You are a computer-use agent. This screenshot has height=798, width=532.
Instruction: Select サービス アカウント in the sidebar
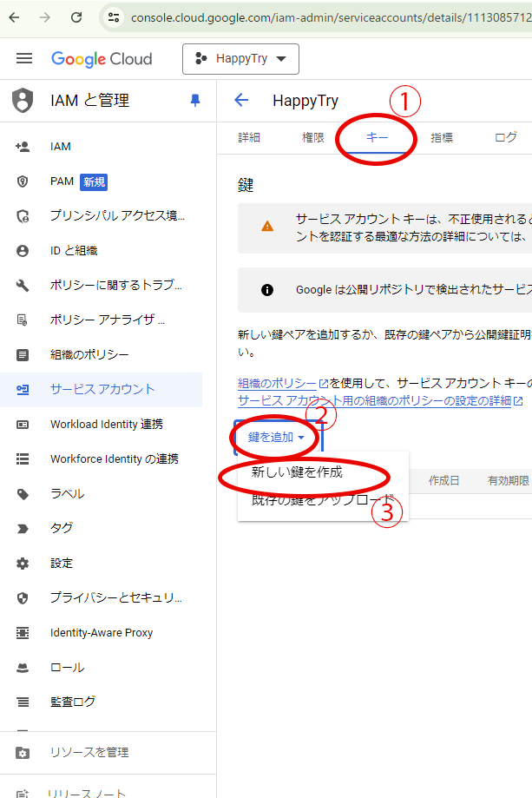(x=102, y=390)
